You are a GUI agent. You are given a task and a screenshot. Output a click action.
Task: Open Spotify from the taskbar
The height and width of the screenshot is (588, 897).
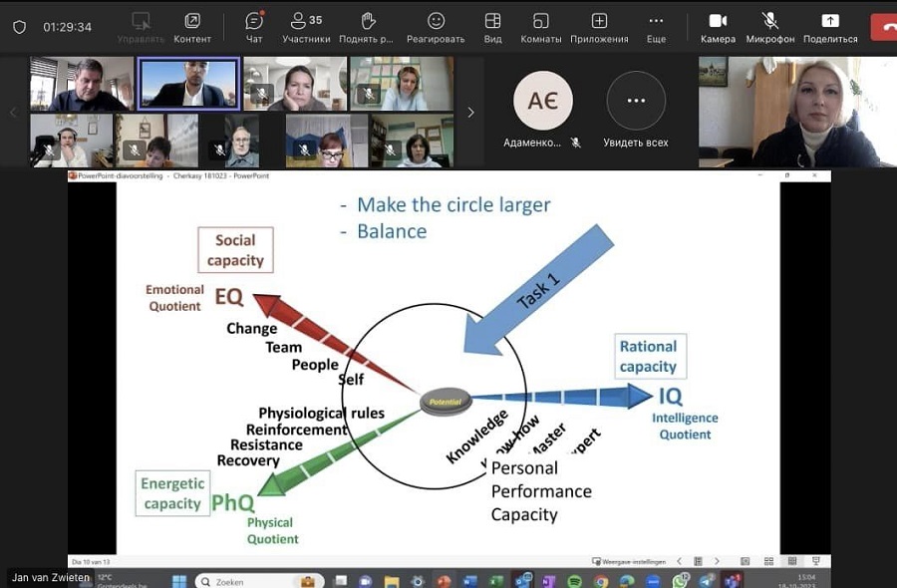(x=575, y=581)
